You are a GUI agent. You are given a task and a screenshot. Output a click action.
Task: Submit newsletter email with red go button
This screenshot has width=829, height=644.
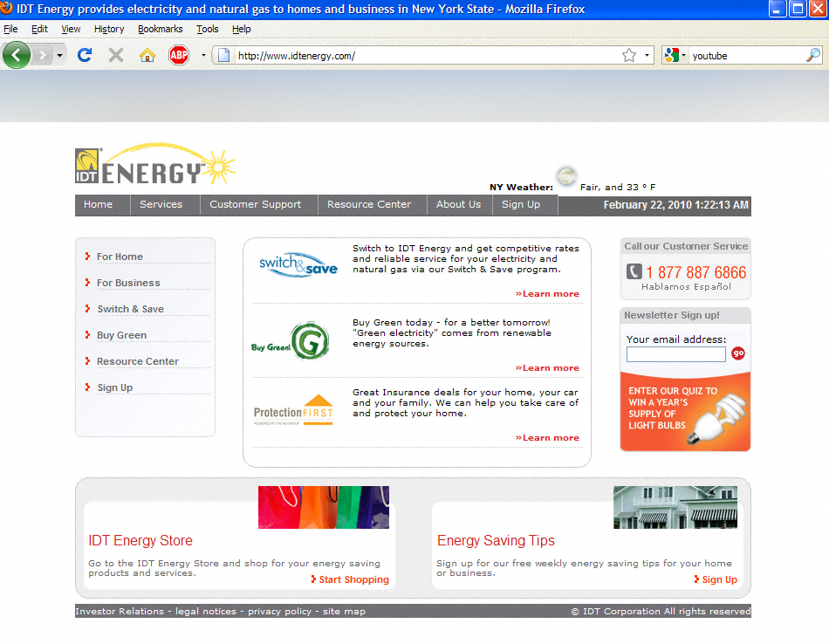point(738,353)
